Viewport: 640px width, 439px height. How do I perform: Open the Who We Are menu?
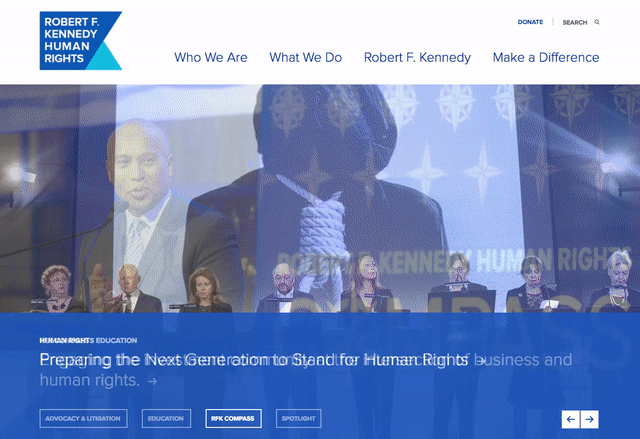[x=211, y=58]
